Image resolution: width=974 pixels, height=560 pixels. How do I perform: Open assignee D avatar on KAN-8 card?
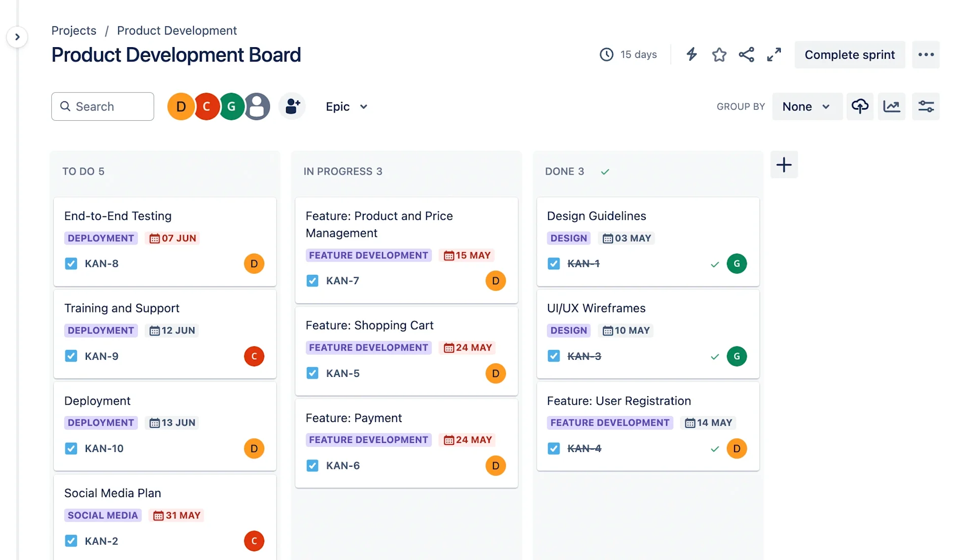click(x=254, y=264)
